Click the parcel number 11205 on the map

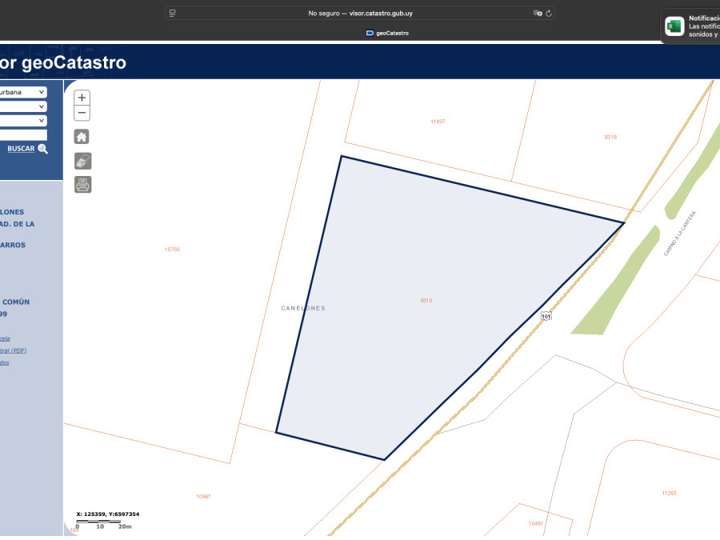tap(669, 493)
